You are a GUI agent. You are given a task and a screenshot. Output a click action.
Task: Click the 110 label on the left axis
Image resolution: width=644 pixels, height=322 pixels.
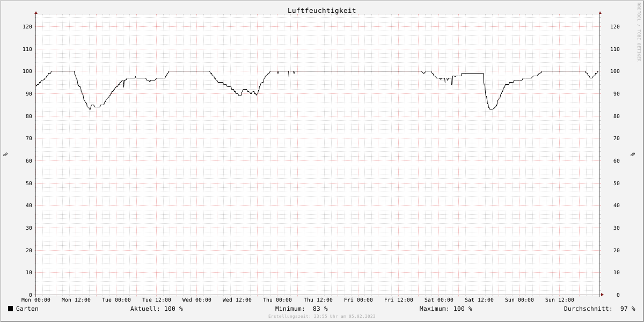(x=27, y=49)
